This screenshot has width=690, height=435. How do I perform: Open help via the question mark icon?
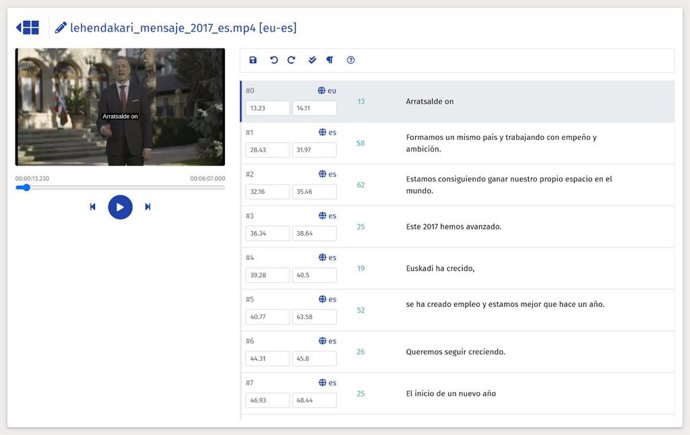(x=351, y=60)
